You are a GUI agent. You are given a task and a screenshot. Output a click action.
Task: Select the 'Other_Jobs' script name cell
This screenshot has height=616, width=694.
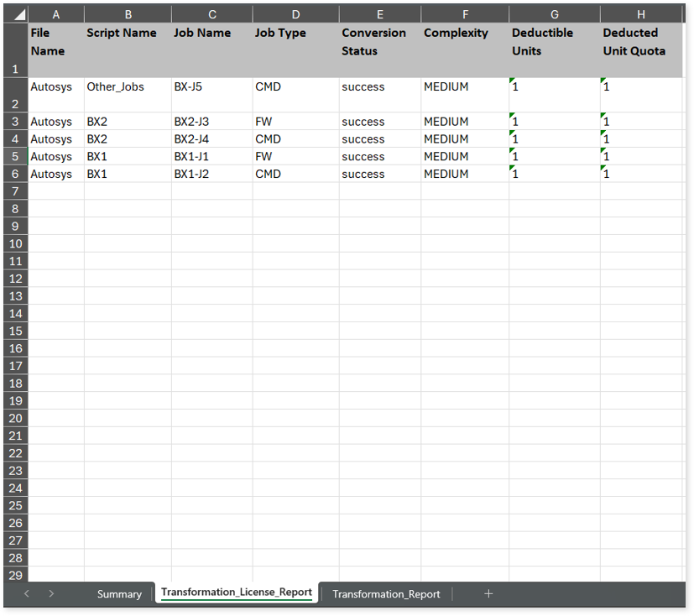(x=128, y=95)
